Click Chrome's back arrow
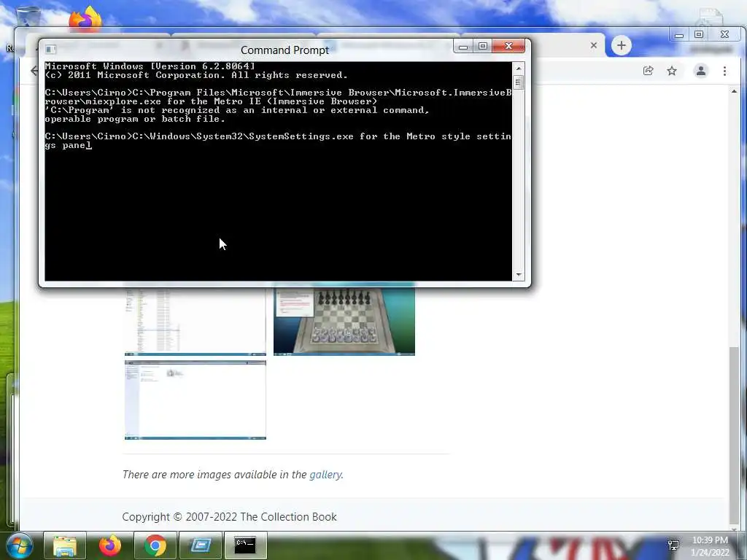747x560 pixels. 34,71
